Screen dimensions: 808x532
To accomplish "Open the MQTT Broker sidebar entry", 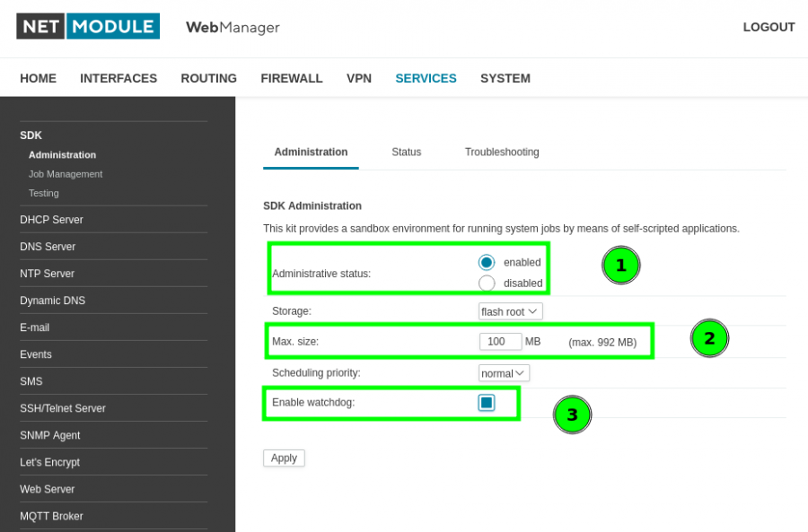I will click(x=52, y=516).
